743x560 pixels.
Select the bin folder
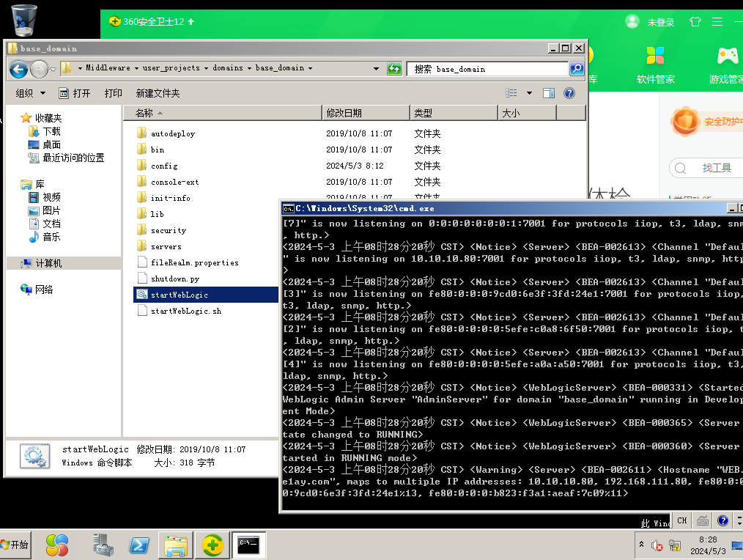click(x=158, y=150)
